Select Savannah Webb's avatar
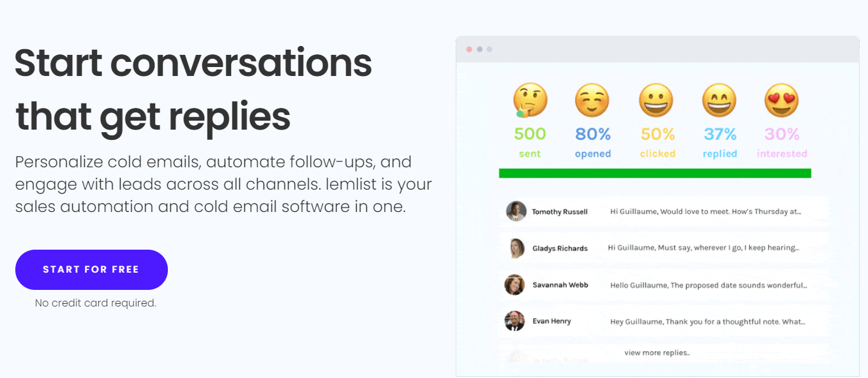Viewport: 868px width, 378px height. point(515,285)
